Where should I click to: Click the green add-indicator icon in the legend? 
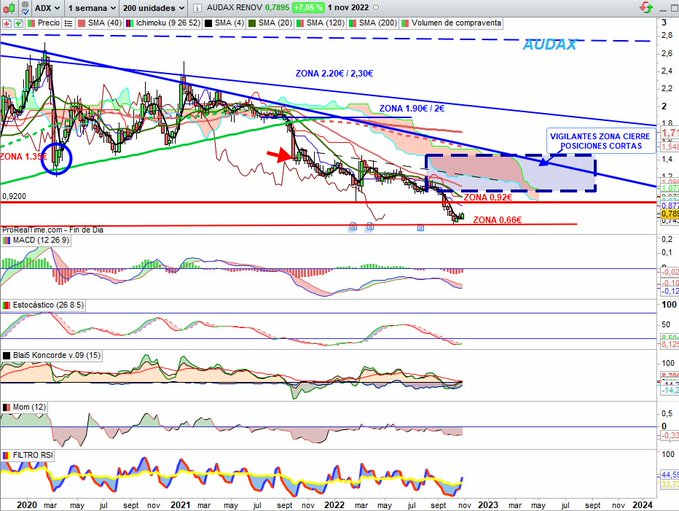pyautogui.click(x=18, y=23)
